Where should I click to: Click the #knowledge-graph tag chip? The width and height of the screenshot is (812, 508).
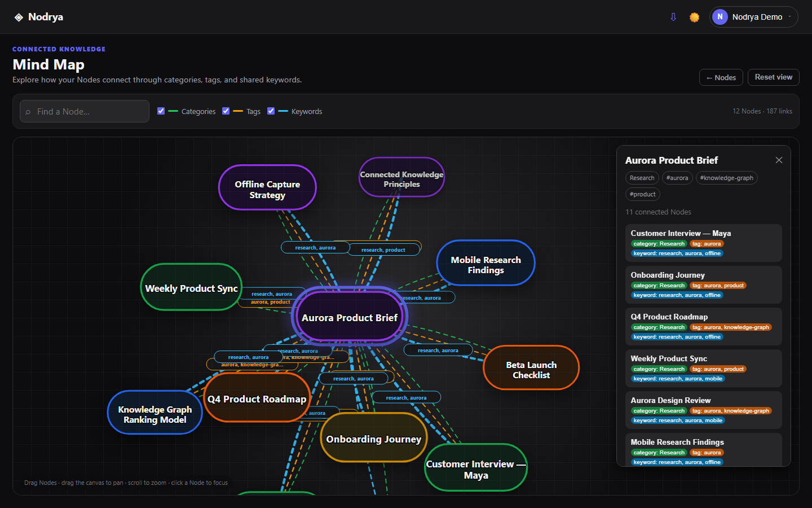(726, 178)
